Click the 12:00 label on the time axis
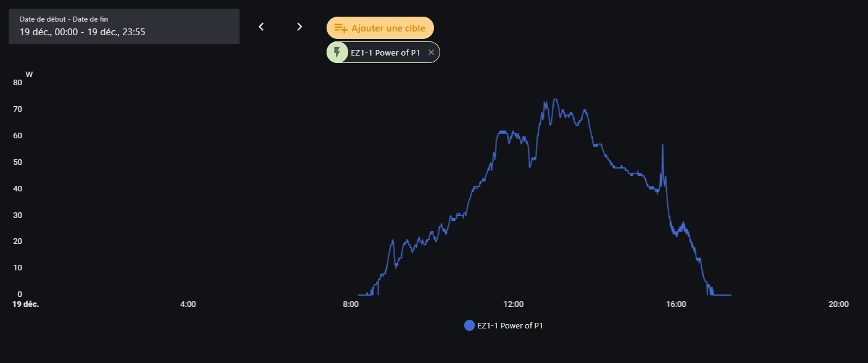868x363 pixels. click(514, 304)
